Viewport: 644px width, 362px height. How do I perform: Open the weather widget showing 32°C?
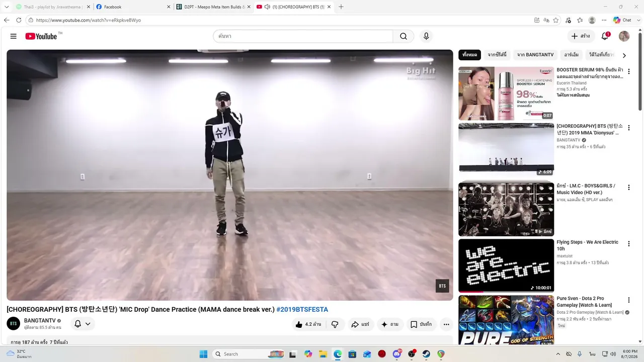[18, 354]
